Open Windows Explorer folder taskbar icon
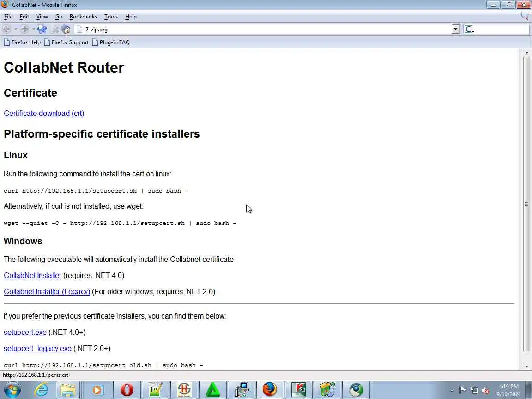The height and width of the screenshot is (399, 532). [x=68, y=390]
